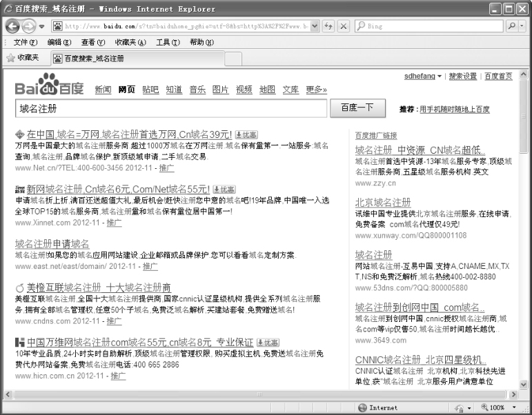Click the Refresh page icon

[x=328, y=26]
